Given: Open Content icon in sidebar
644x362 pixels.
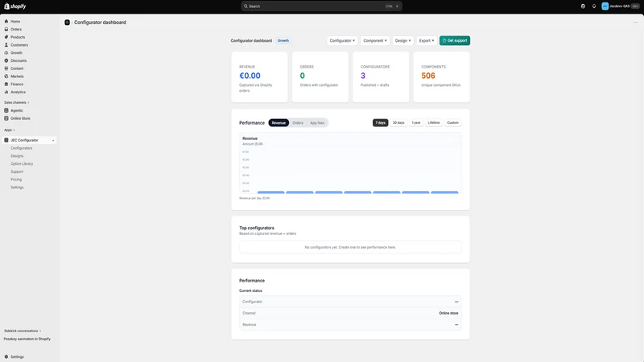Looking at the screenshot, I should tap(6, 68).
